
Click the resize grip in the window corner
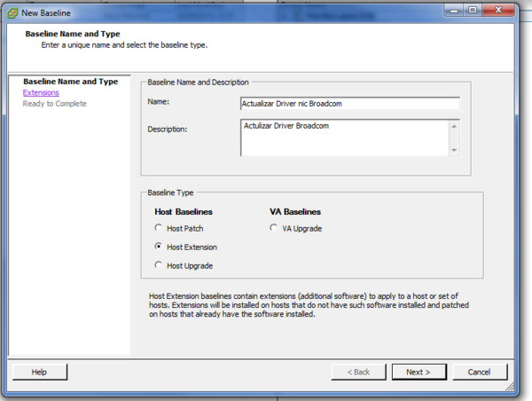coord(527,396)
